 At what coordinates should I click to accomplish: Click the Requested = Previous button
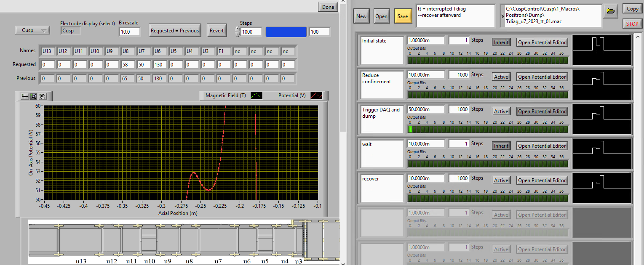pyautogui.click(x=174, y=31)
